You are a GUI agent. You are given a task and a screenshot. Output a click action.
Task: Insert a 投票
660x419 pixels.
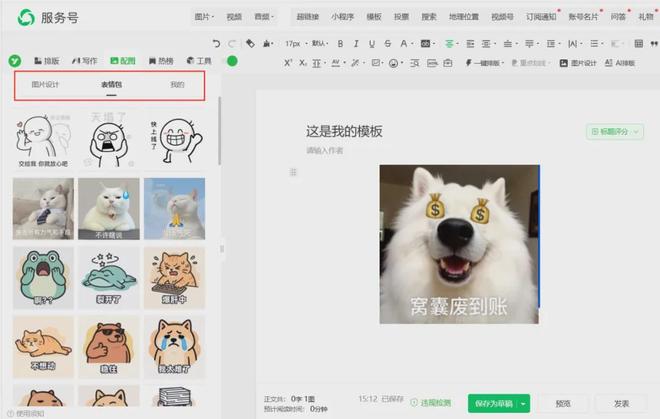401,17
